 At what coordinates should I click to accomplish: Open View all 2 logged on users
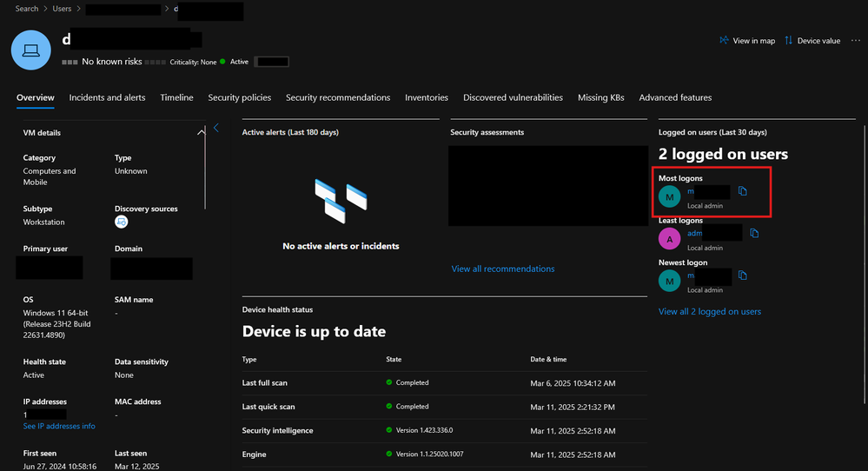tap(709, 312)
